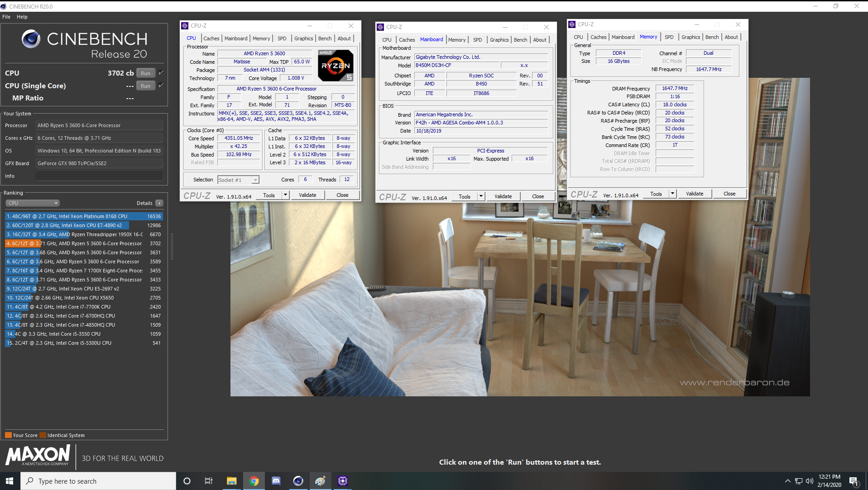Click the Details arrow button in Ranking
Viewport: 868px width, 490px height.
159,203
